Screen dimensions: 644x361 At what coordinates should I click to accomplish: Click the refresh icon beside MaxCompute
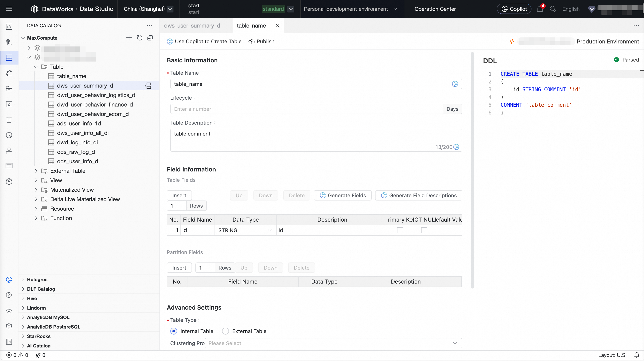click(140, 38)
